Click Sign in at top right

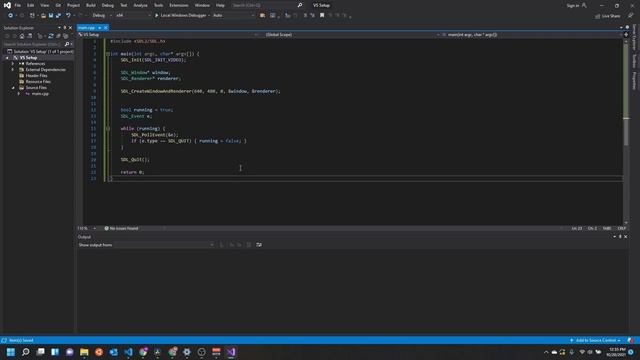(x=573, y=5)
